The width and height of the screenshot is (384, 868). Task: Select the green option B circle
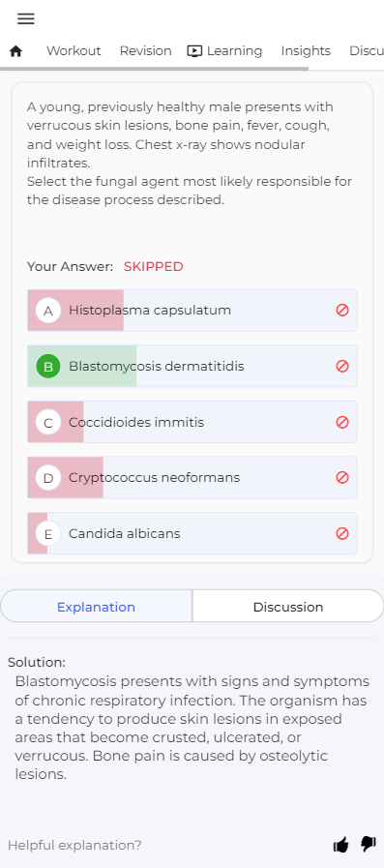[48, 367]
